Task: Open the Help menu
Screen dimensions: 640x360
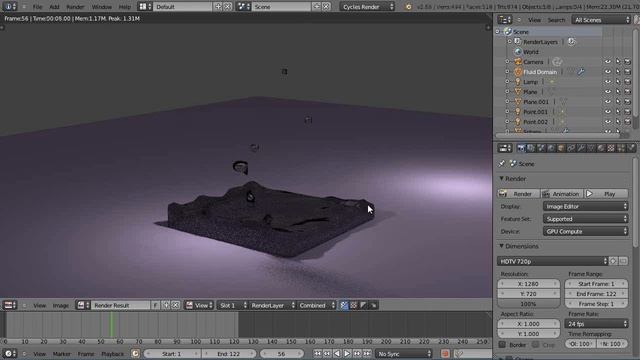Action: click(x=124, y=7)
